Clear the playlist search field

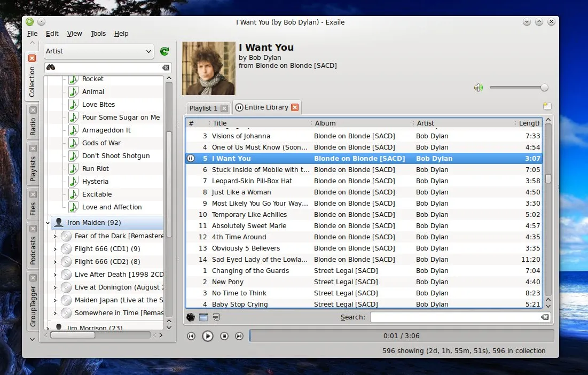point(544,317)
